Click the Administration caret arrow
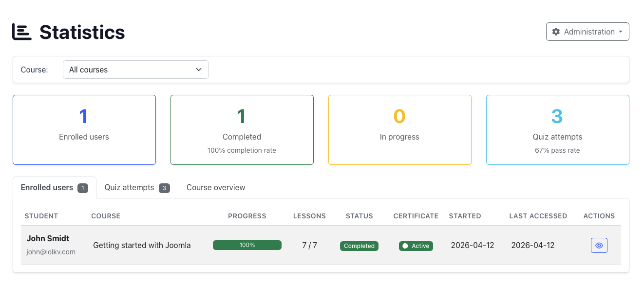 [x=620, y=32]
